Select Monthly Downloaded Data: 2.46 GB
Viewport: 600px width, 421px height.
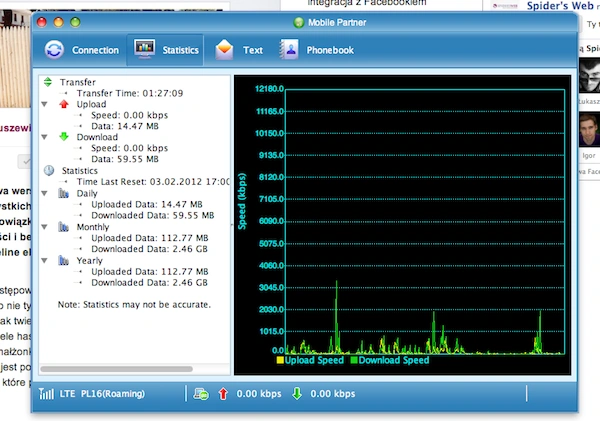(149, 249)
